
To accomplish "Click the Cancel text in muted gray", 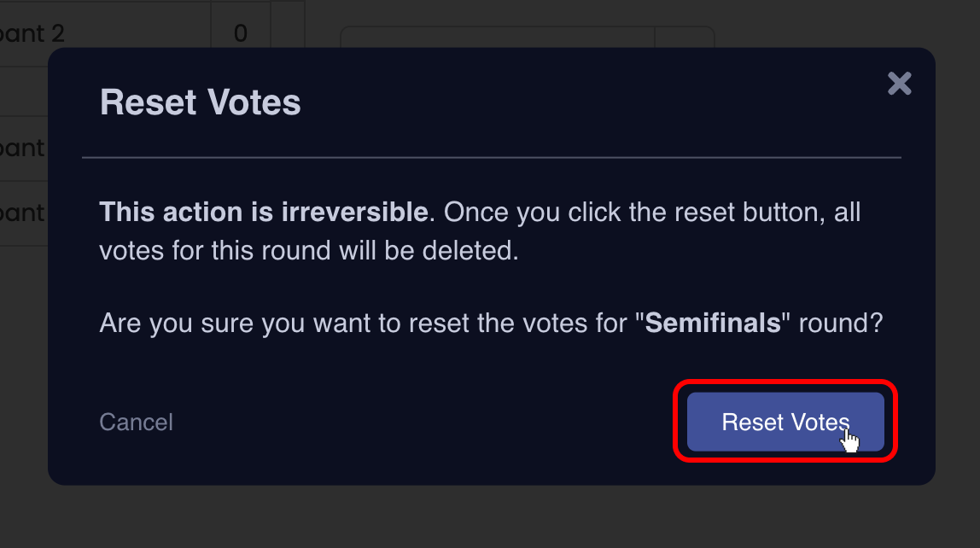I will pos(136,422).
